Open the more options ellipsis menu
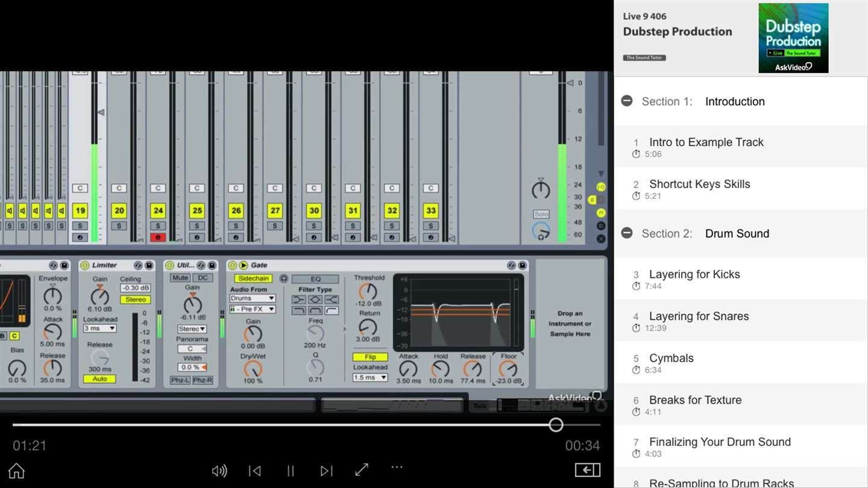The image size is (868, 488). click(397, 467)
